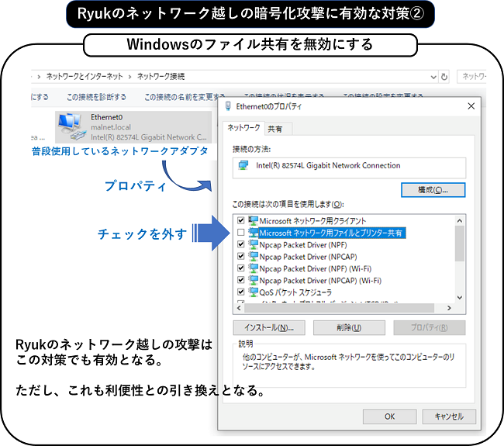Image resolution: width=504 pixels, height=446 pixels.
Task: Click the キャンセル button
Action: coord(449,417)
